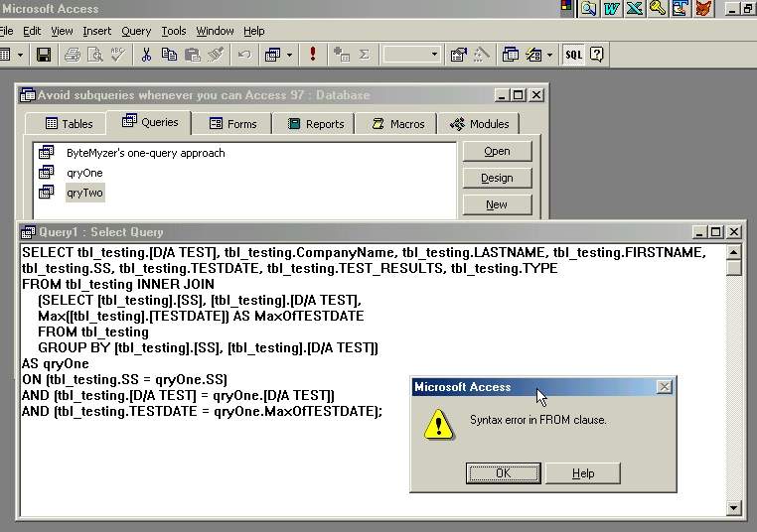Click the Format Painter brush icon
Image resolution: width=757 pixels, height=532 pixels.
click(x=216, y=55)
